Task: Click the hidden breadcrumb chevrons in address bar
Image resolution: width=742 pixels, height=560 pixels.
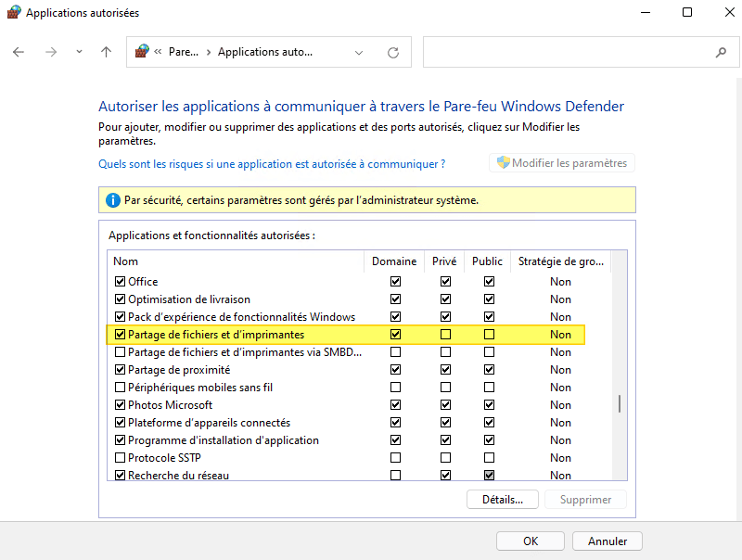Action: (x=159, y=53)
